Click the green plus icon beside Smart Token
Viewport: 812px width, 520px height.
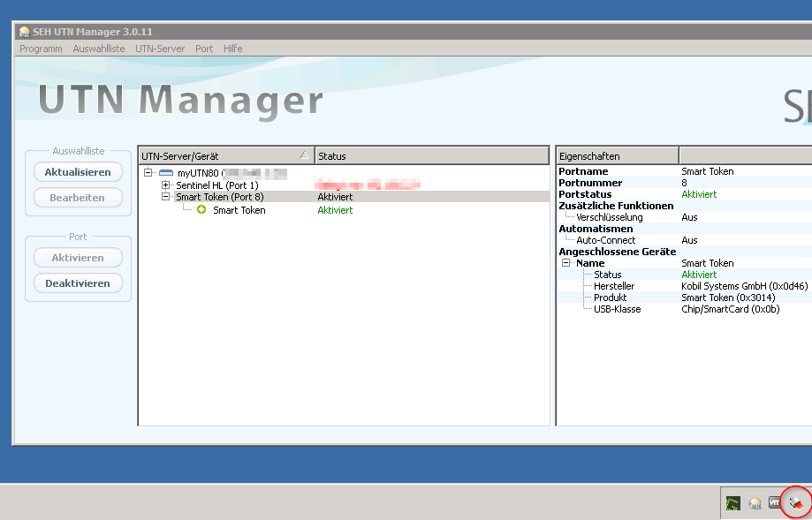(x=201, y=209)
